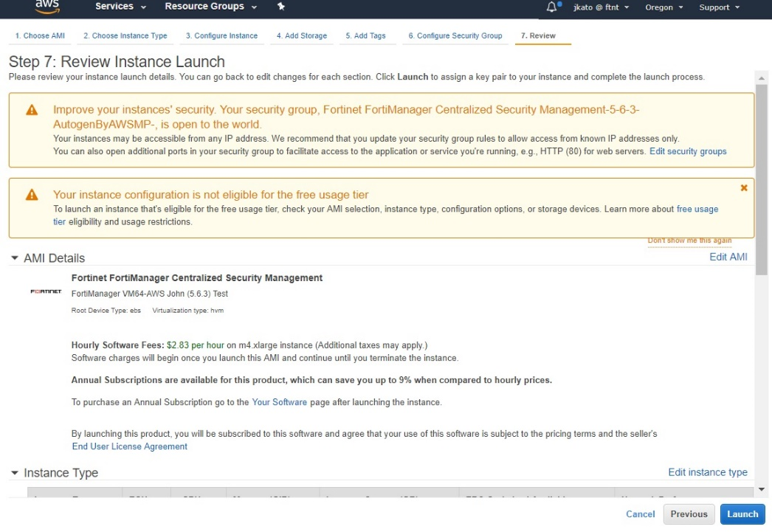Click the Launch button
772x532 pixels.
(x=742, y=514)
